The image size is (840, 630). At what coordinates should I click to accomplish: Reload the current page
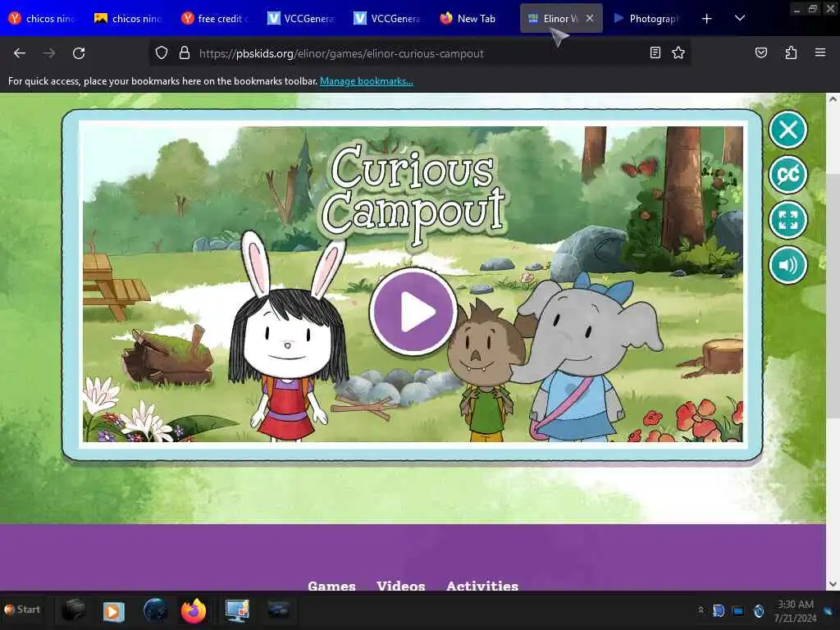(79, 53)
